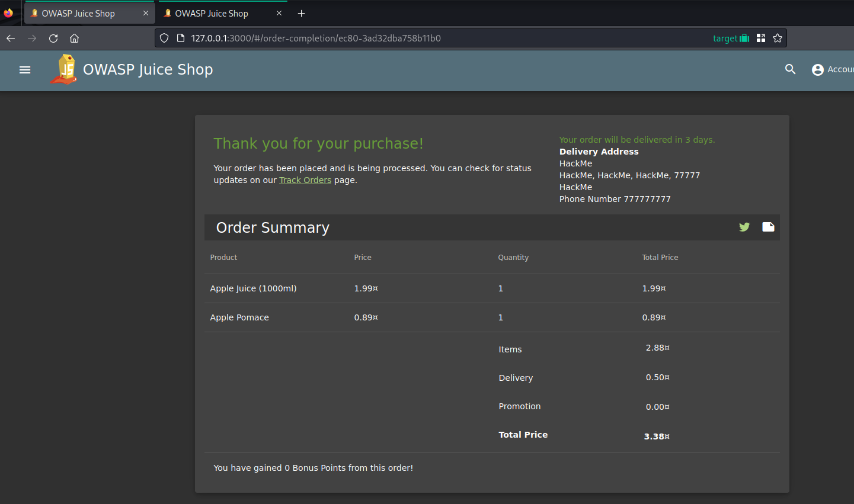The width and height of the screenshot is (854, 504).
Task: Share the order via Twitter icon
Action: coord(744,227)
